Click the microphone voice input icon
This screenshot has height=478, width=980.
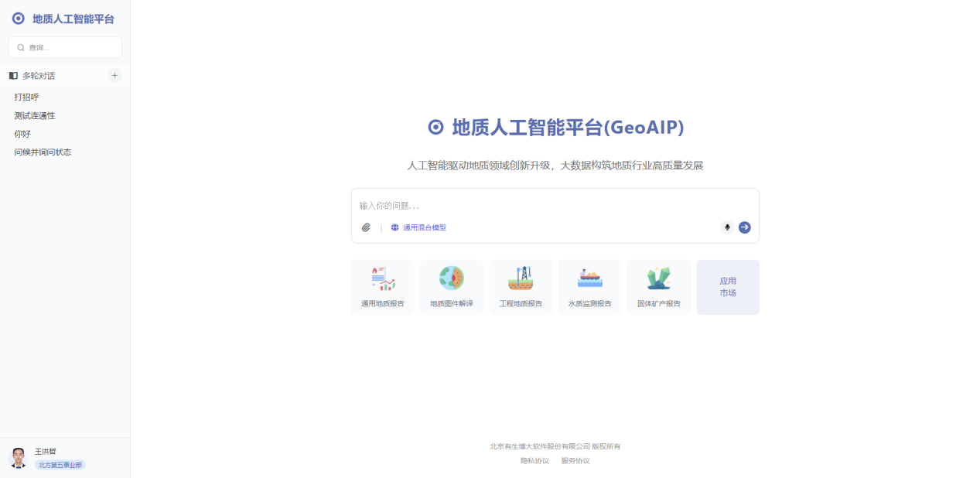click(727, 227)
